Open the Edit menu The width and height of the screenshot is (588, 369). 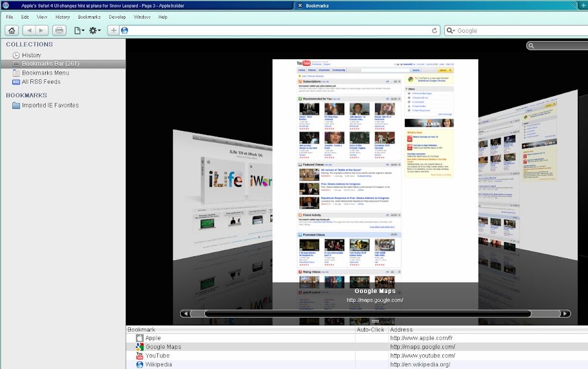pyautogui.click(x=24, y=17)
